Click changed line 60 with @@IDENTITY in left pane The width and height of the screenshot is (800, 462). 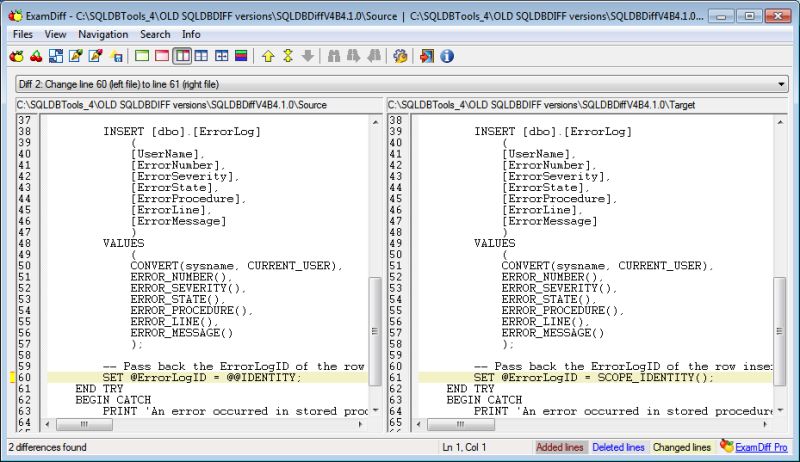coord(207,377)
